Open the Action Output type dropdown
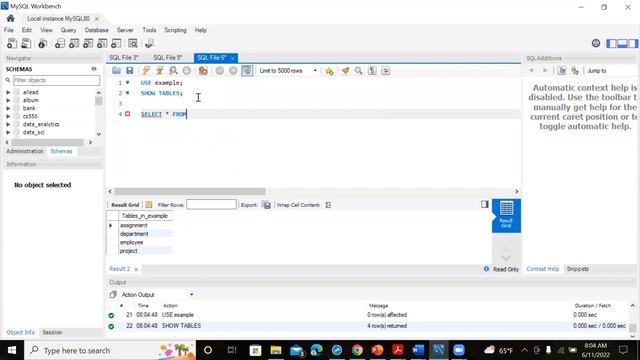640x360 pixels. 157,294
